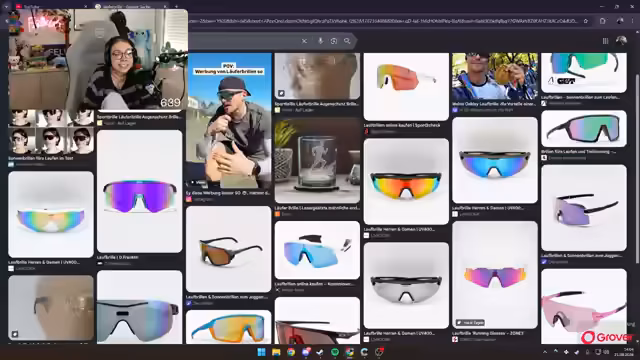Bookmark this page with the star icon
This screenshot has width=640, height=360.
(x=586, y=21)
